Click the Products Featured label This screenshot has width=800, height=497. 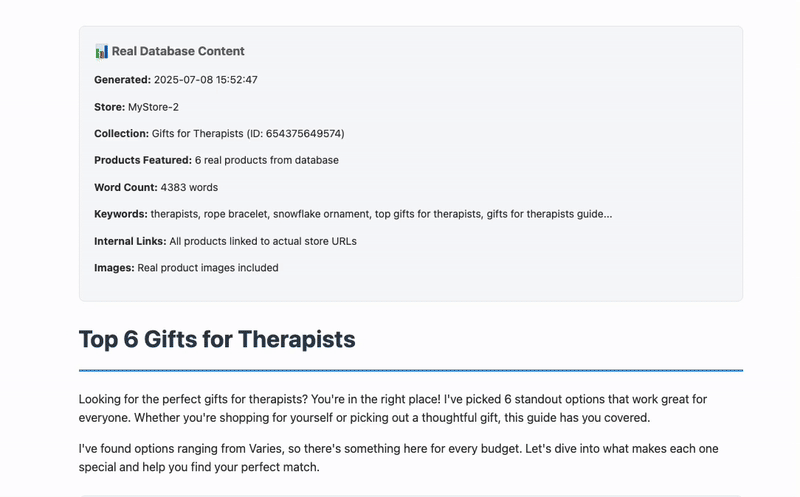143,160
